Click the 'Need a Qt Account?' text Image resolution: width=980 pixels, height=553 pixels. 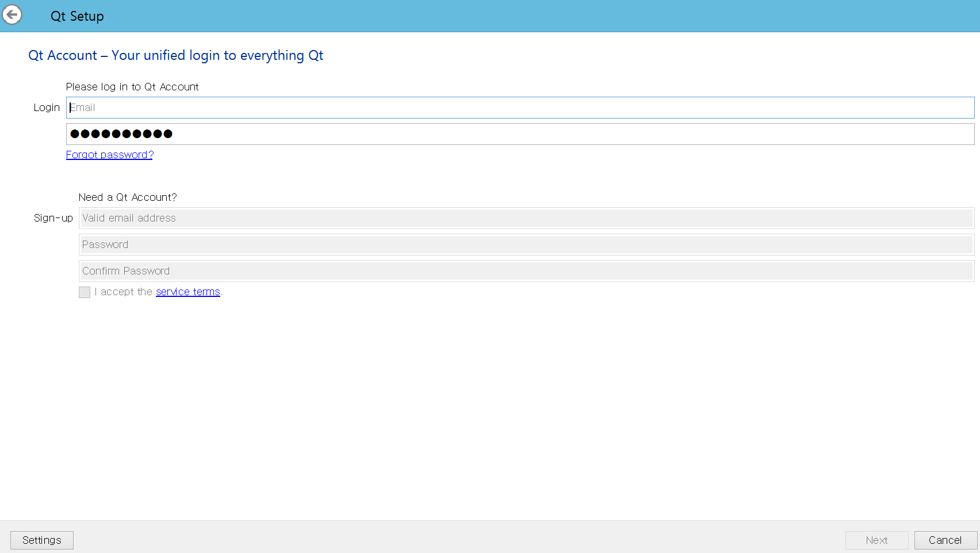(128, 197)
